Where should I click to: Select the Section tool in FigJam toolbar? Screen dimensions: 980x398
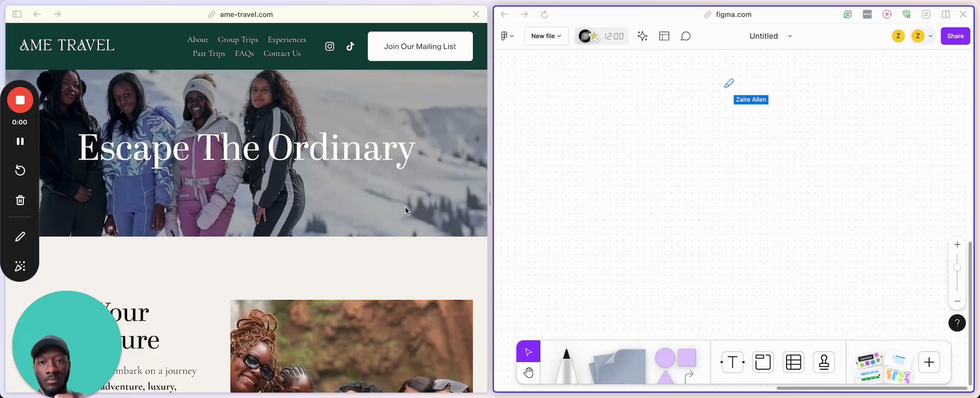[763, 362]
